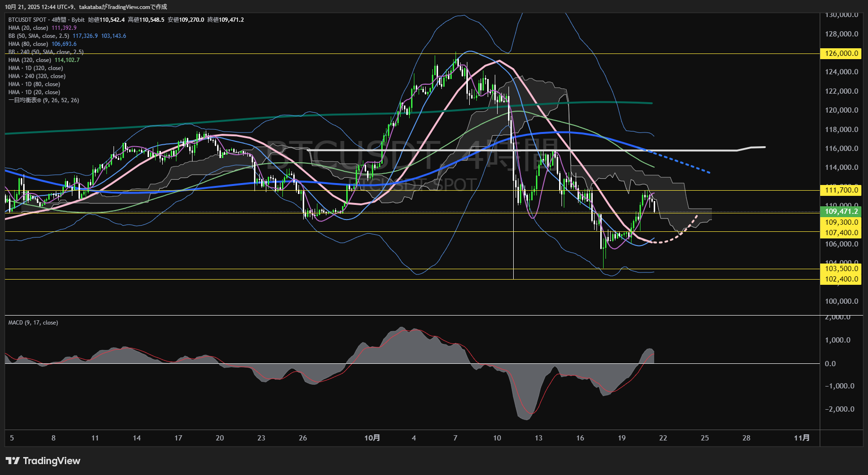Open the Ichimoku (9, 26, 52, 26) legend
The width and height of the screenshot is (868, 475).
click(44, 100)
